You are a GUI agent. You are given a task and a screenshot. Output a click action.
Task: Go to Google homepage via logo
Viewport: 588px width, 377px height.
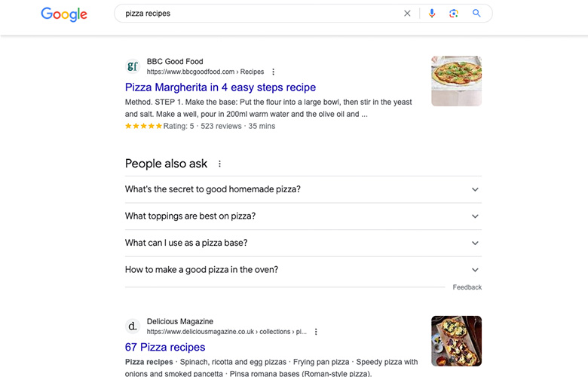point(64,14)
